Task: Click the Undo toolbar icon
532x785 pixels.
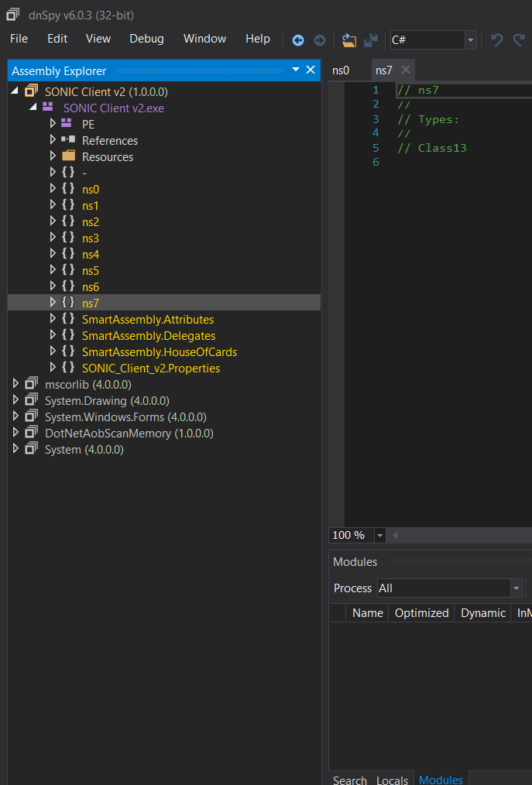Action: [497, 40]
